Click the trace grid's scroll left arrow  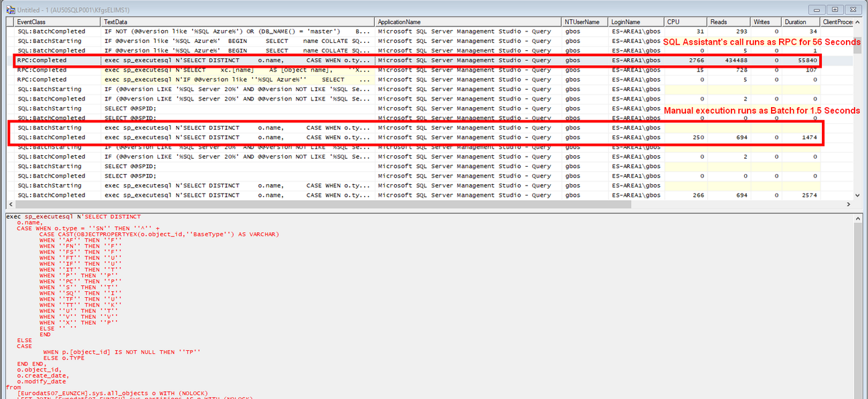pos(9,204)
